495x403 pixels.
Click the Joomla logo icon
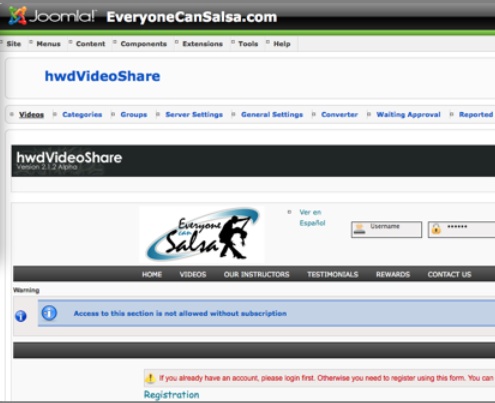pos(18,16)
